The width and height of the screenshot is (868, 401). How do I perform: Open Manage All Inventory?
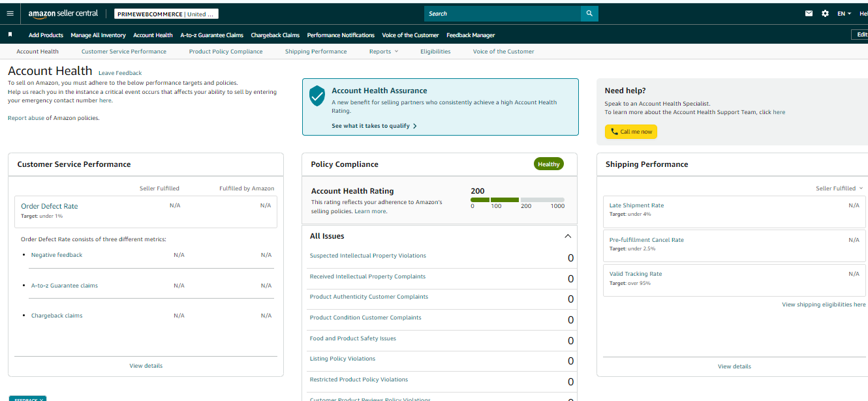[x=98, y=35]
